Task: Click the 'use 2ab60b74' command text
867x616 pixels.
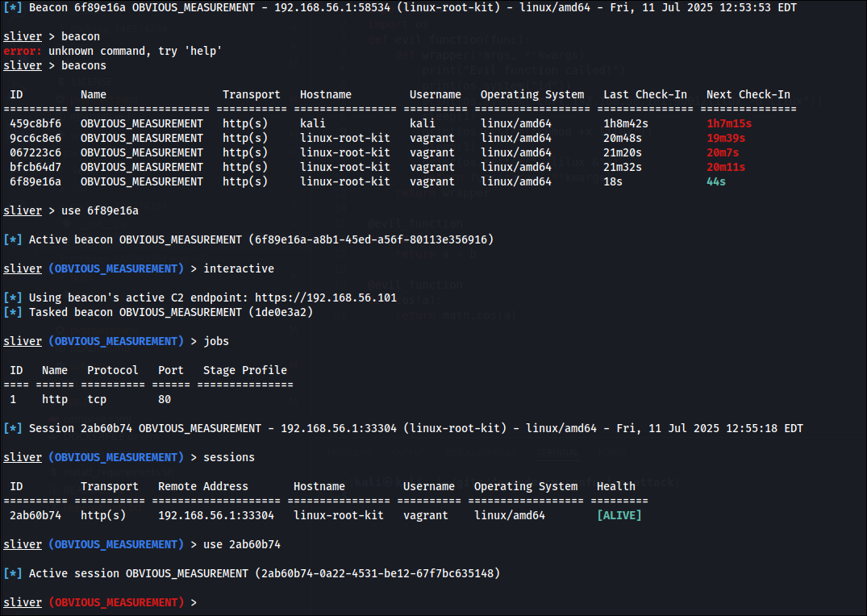Action: tap(242, 544)
